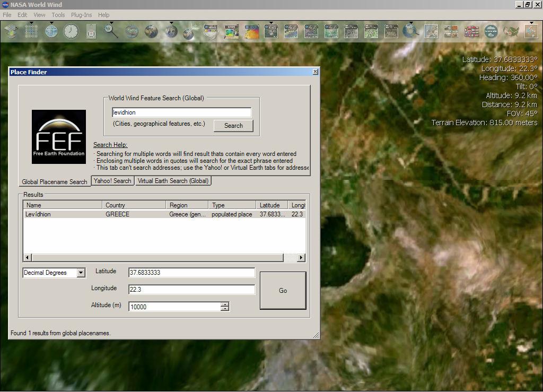Sort results by the Latitude column header
This screenshot has width=543, height=392.
272,205
